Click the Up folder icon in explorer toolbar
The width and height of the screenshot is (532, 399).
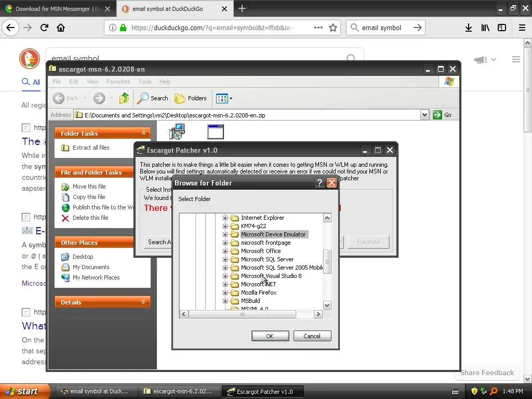click(124, 98)
